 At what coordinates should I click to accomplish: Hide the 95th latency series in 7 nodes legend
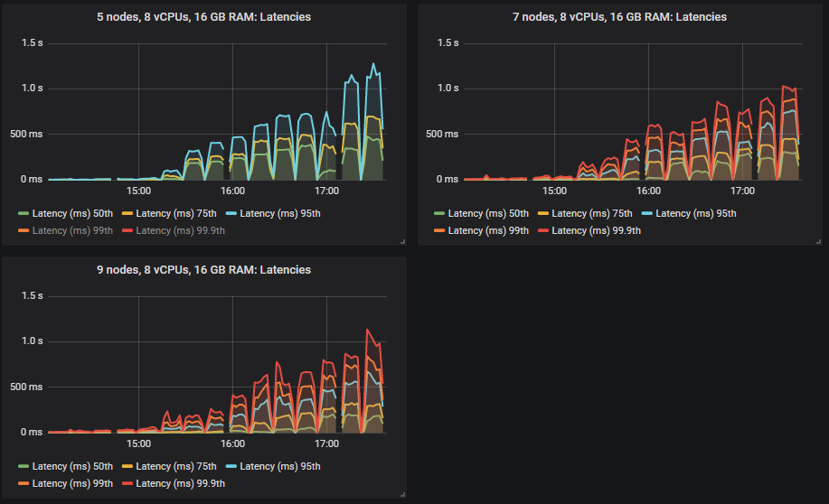pyautogui.click(x=696, y=213)
